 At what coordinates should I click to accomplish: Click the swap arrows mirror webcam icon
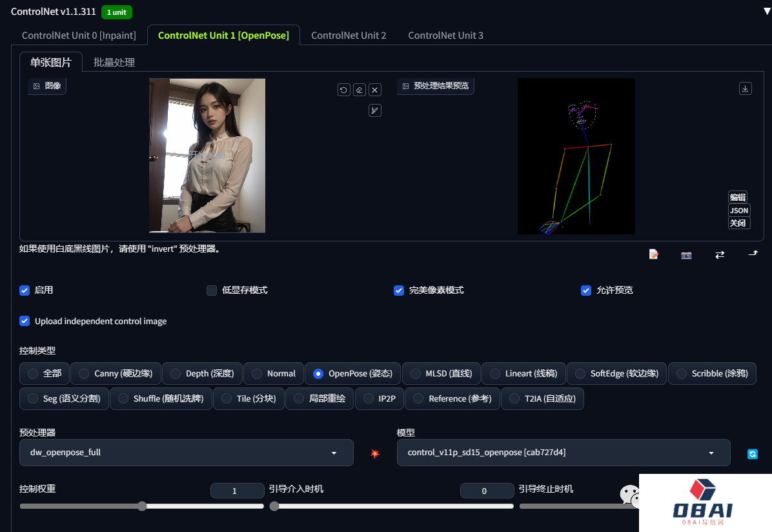click(720, 255)
